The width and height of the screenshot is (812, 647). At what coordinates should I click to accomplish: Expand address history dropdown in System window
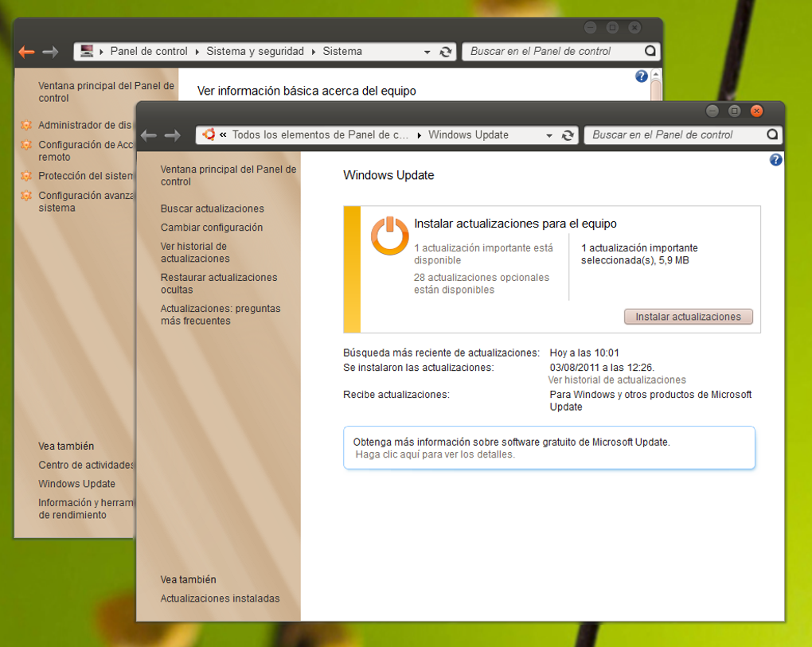427,52
